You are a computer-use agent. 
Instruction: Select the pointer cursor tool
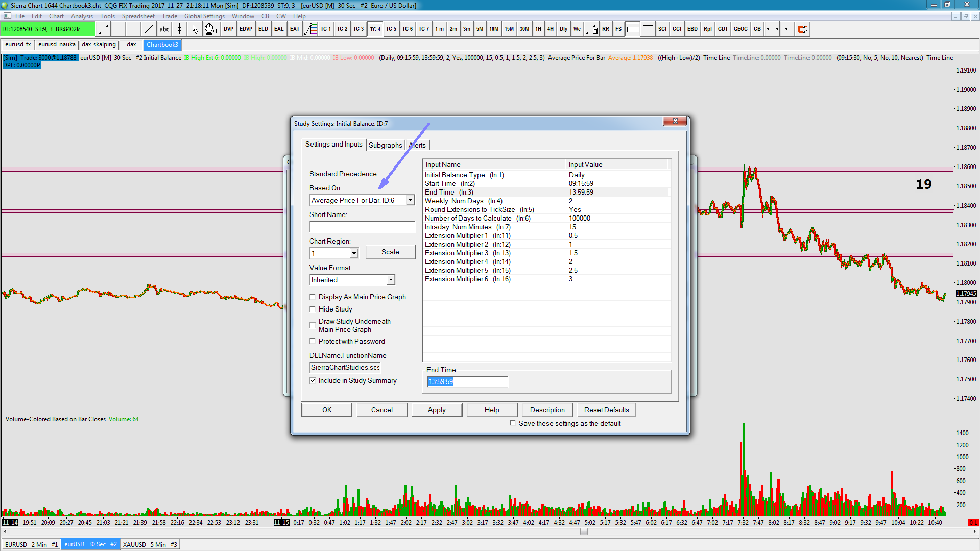pyautogui.click(x=195, y=29)
